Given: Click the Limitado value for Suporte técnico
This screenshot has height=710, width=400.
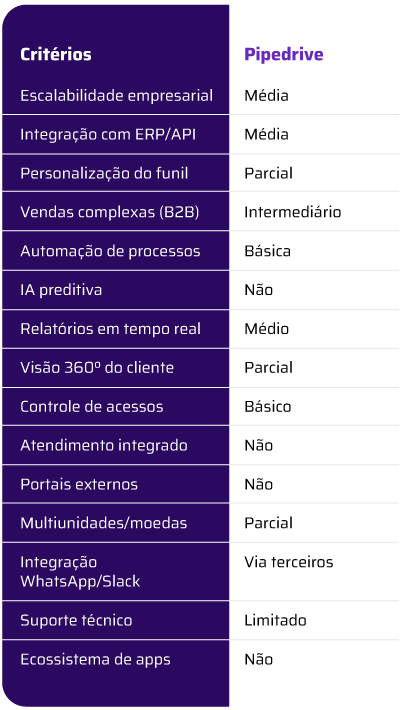Looking at the screenshot, I should (275, 620).
